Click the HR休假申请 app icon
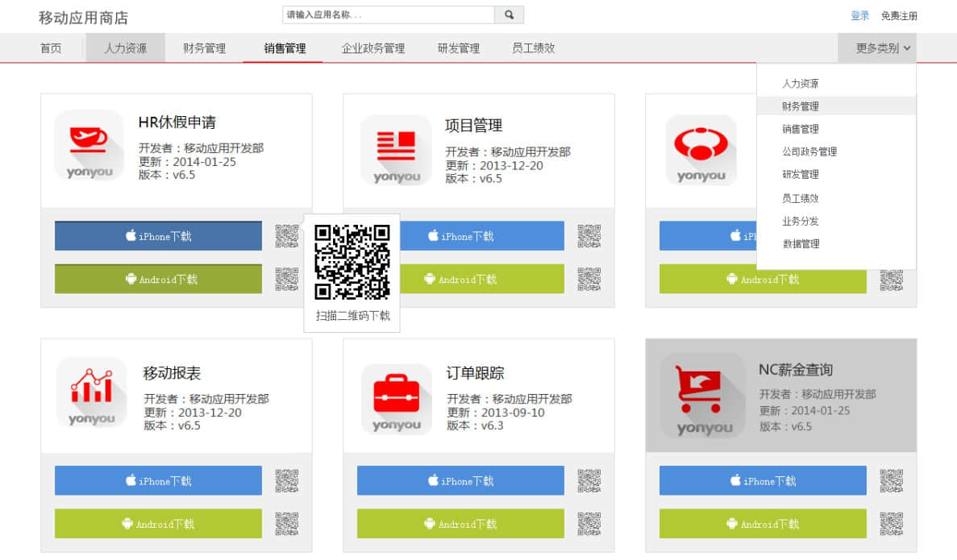The image size is (957, 560). click(89, 145)
